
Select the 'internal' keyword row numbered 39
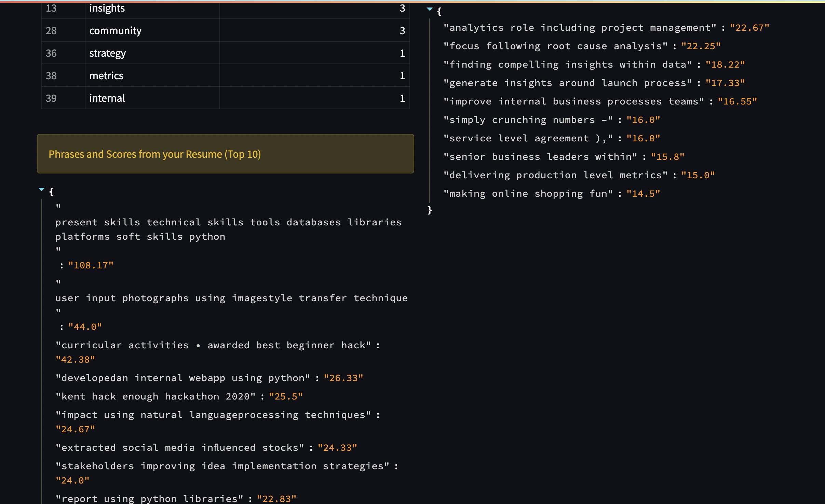107,98
